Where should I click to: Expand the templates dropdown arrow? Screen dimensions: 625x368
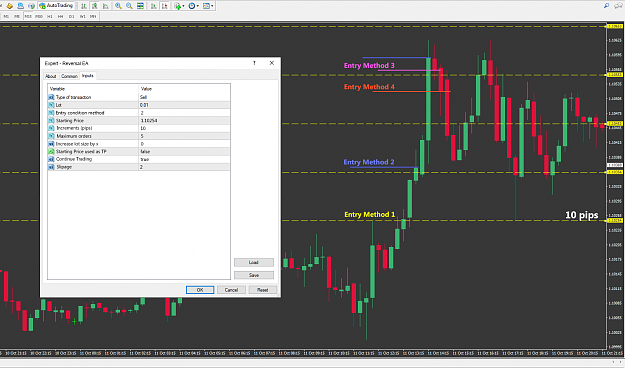[212, 6]
